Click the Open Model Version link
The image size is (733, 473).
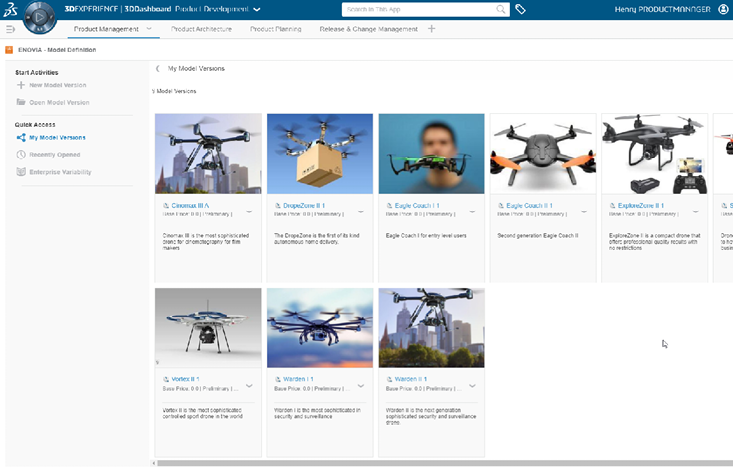(59, 102)
